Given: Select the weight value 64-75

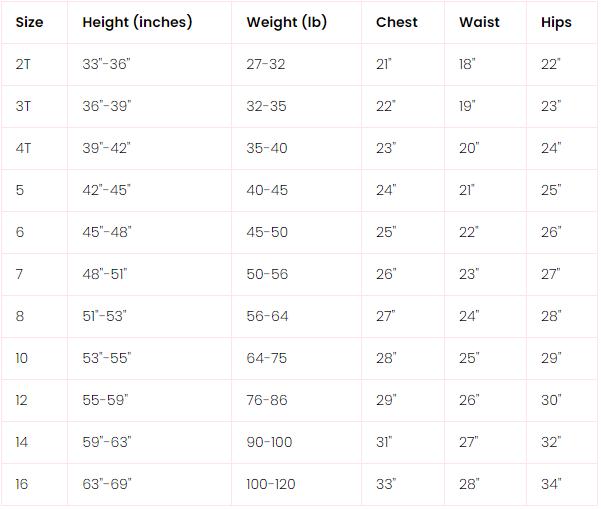Looking at the screenshot, I should [x=267, y=358].
